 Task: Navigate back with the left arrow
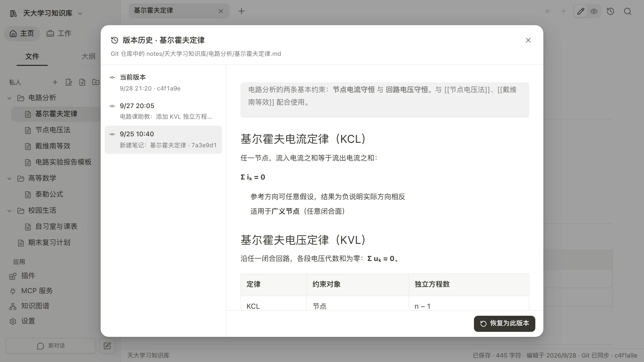coord(548,11)
